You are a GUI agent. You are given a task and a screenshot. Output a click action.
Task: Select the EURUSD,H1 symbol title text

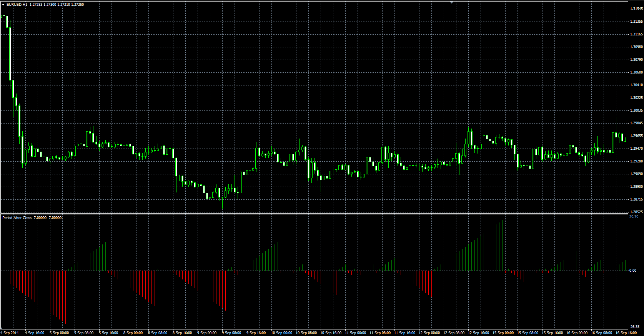(17, 5)
